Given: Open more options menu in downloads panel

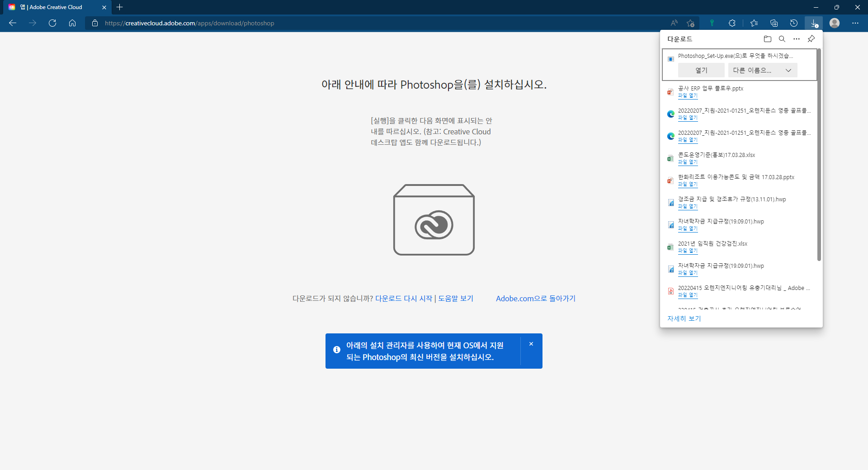Looking at the screenshot, I should click(796, 39).
